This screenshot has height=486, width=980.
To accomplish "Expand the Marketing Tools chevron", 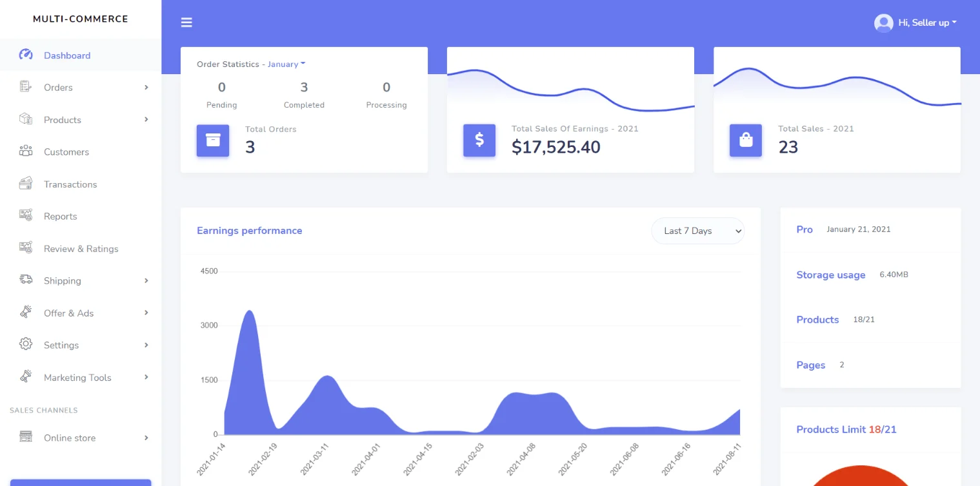I will pyautogui.click(x=146, y=377).
